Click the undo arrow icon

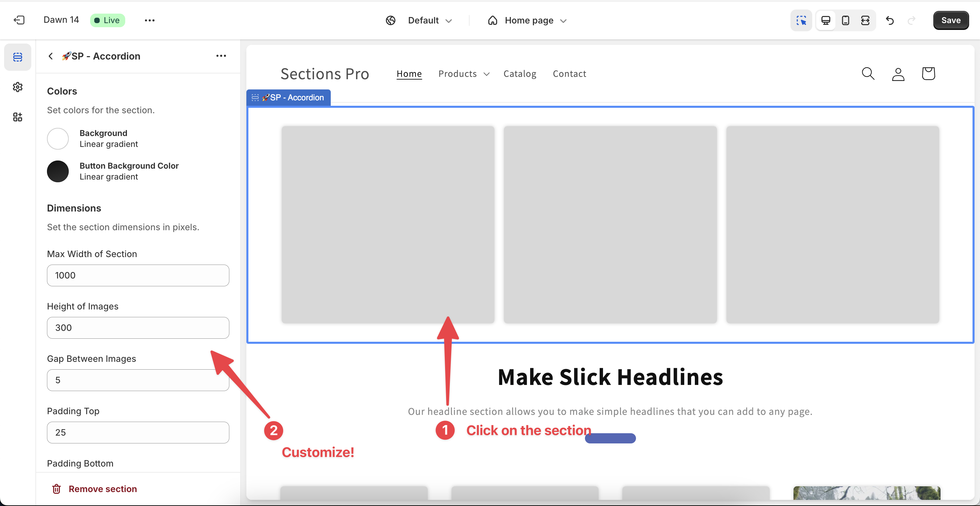(889, 20)
